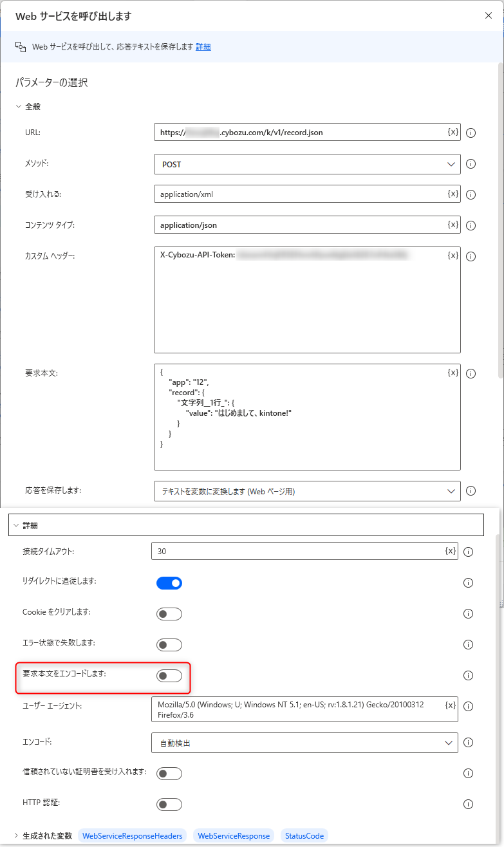The image size is (504, 847).
Task: Click the info icon for 受け入れる field
Action: click(471, 194)
